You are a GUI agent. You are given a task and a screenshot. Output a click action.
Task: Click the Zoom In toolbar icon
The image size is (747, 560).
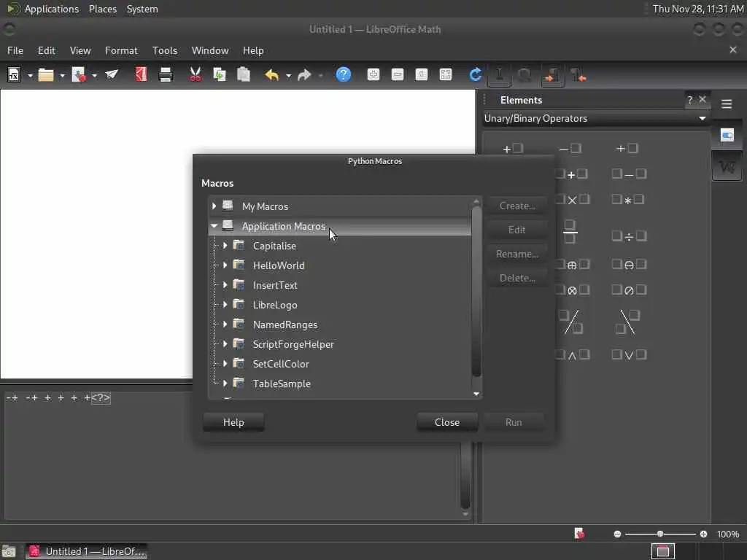(x=373, y=75)
